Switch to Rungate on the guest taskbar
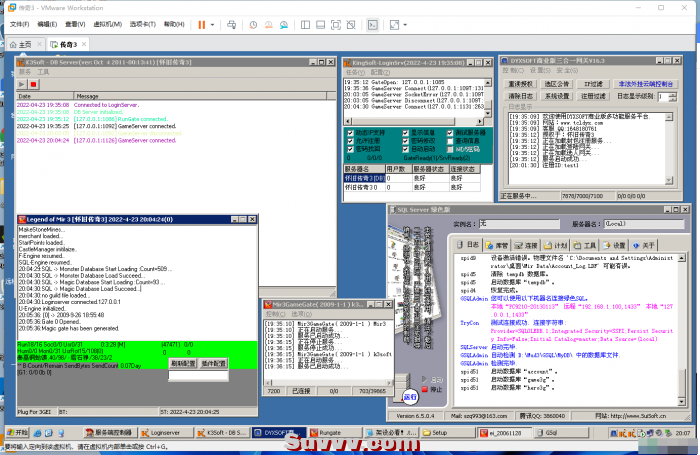 tap(335, 433)
